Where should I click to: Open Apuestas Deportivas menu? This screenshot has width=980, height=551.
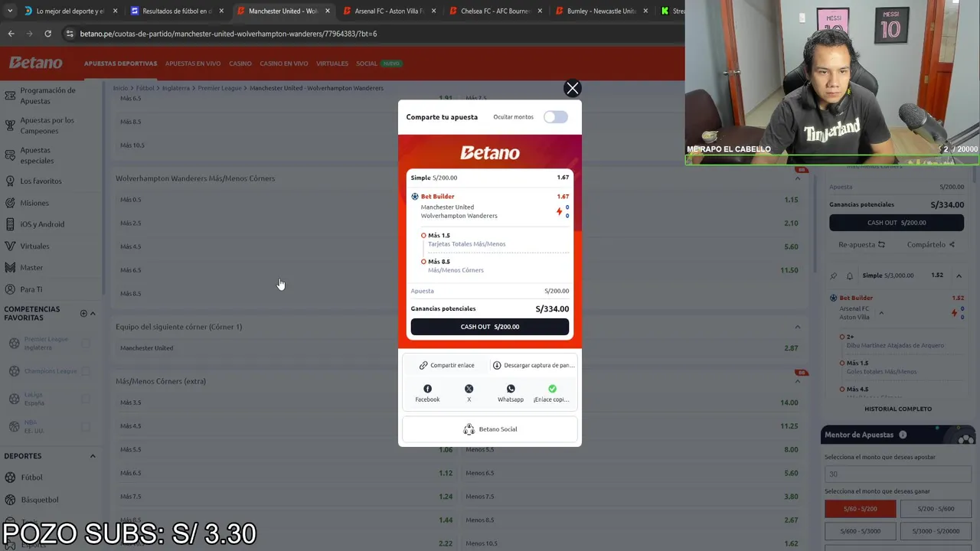tap(120, 64)
